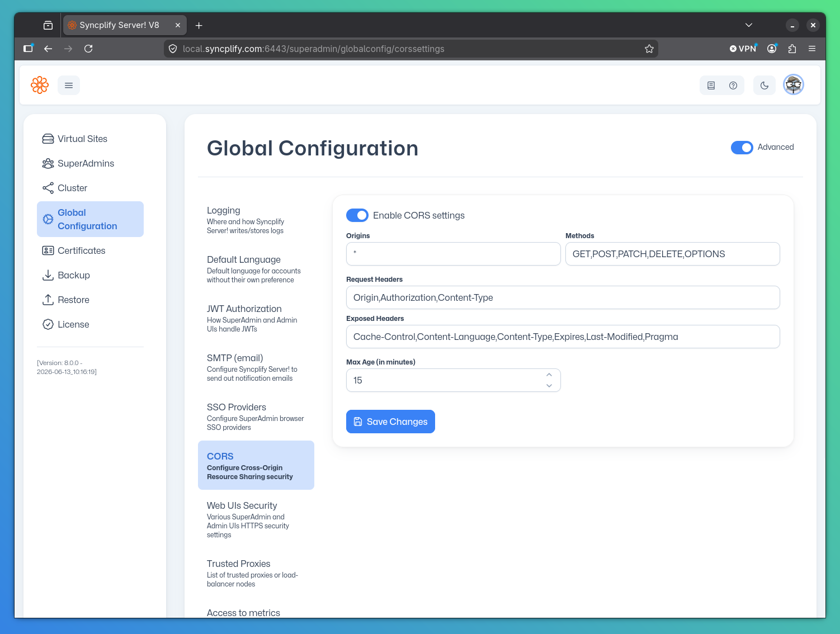Screen dimensions: 840x634
Task: Open the list all tabs chevron
Action: point(749,25)
